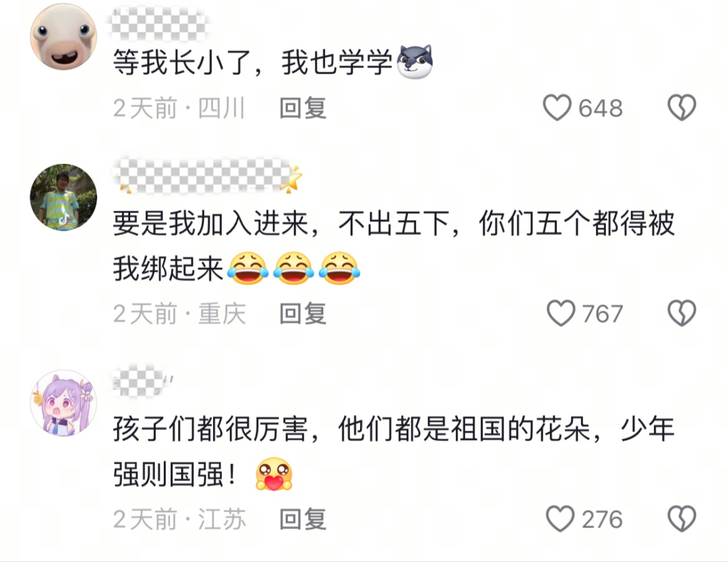728x562 pixels.
Task: Select the comment 孩子们都很厉害
Action: pyautogui.click(x=394, y=451)
